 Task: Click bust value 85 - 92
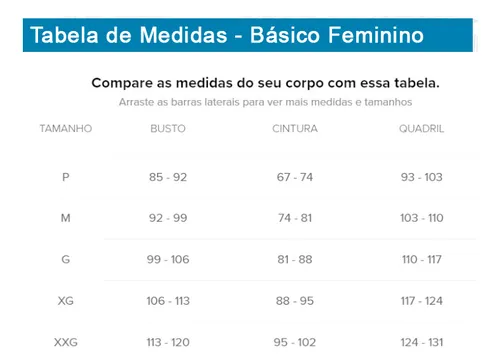coord(168,177)
